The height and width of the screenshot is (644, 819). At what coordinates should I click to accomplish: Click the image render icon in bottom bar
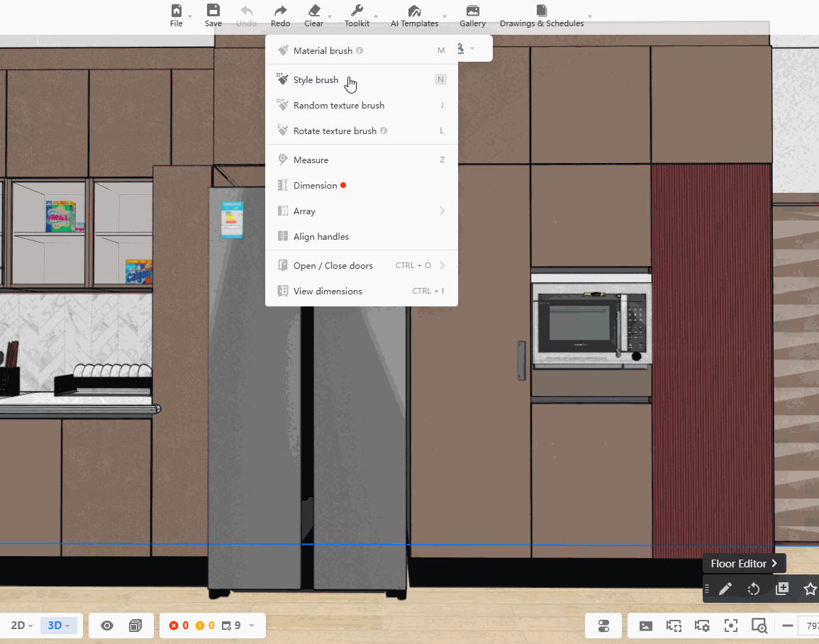tap(645, 626)
